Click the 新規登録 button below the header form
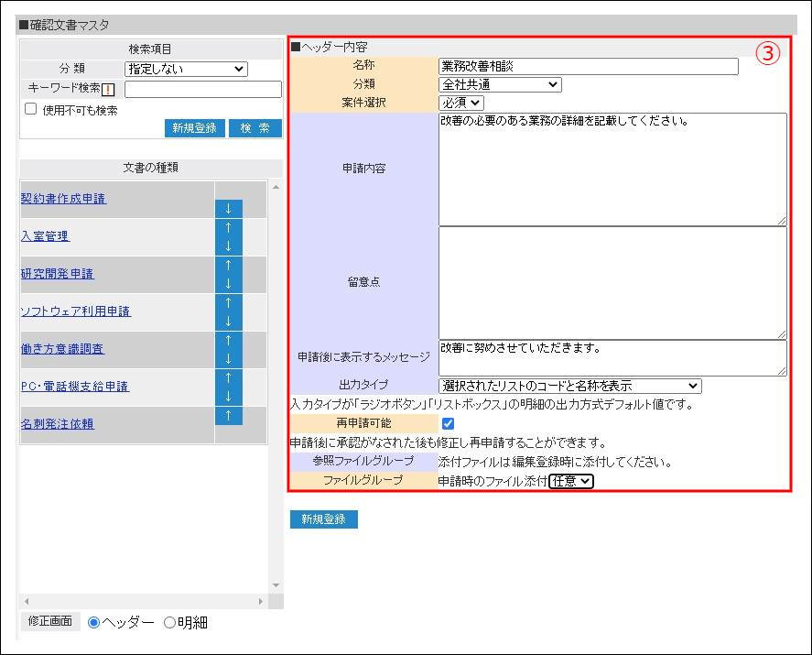This screenshot has height=655, width=812. pyautogui.click(x=322, y=518)
